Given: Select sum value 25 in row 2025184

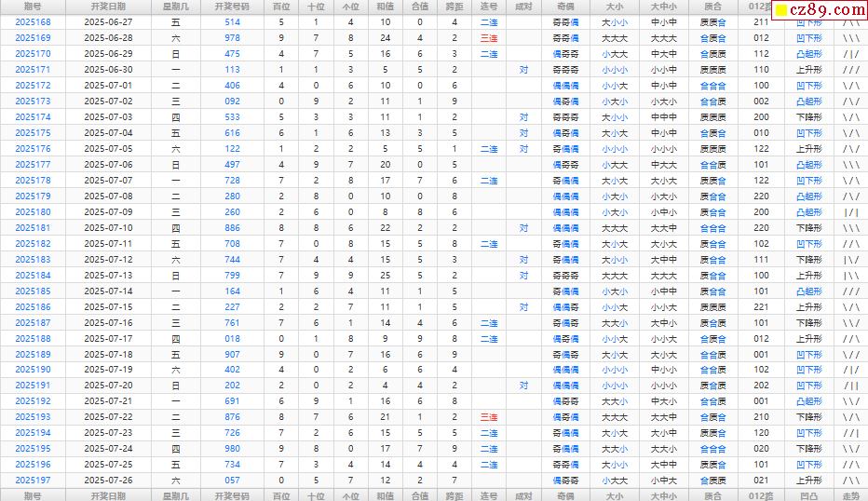Looking at the screenshot, I should pos(386,275).
